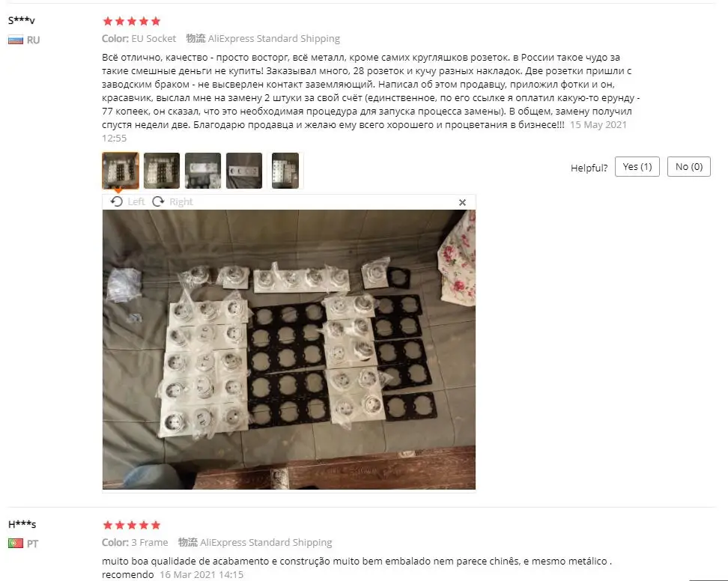
Task: Click the five-star rating of S***v's review
Action: click(x=131, y=21)
